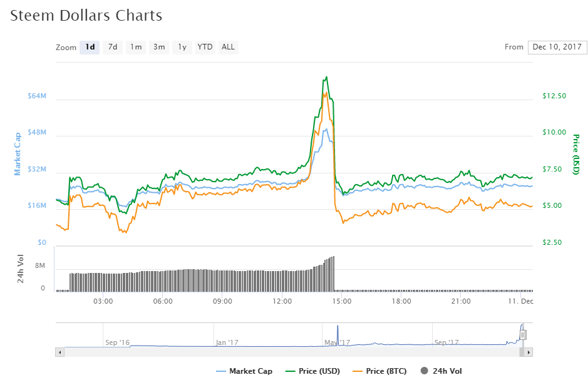Toggle Price (BTC) series in legend
This screenshot has height=385, width=588.
pos(380,371)
